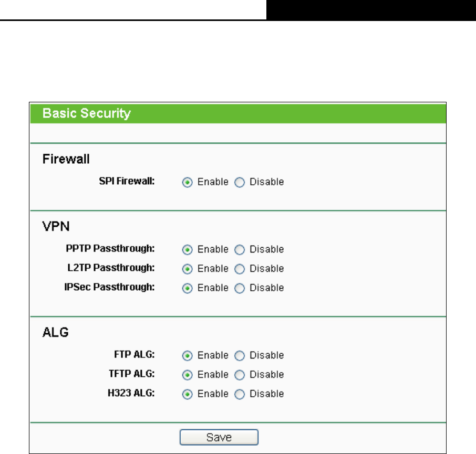Disable L2TP Passthrough
476x454 pixels.
(240, 269)
